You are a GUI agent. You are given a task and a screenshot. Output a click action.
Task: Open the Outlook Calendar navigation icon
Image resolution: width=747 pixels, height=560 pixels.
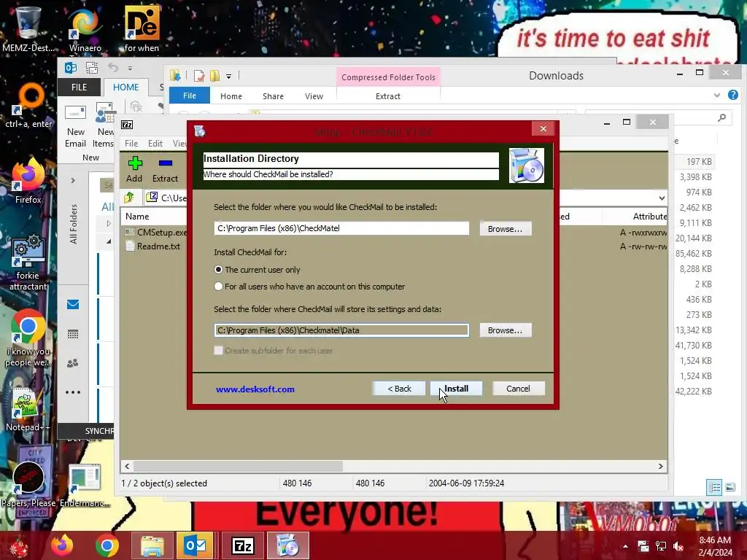click(x=73, y=334)
